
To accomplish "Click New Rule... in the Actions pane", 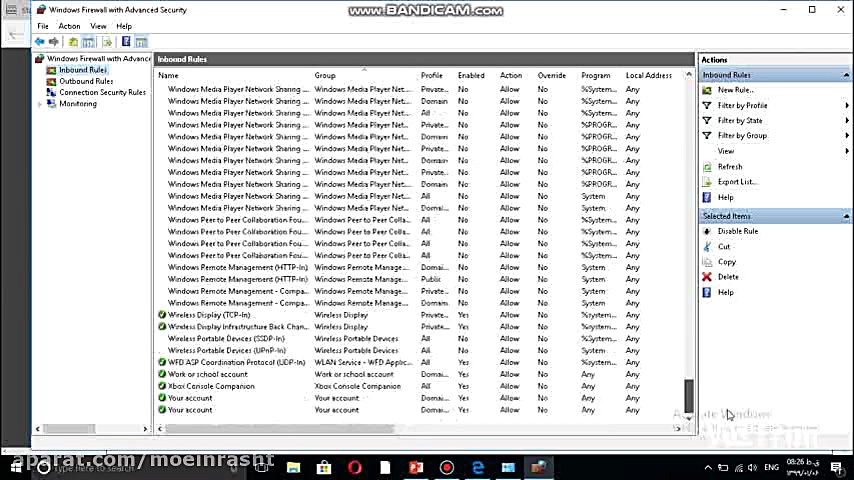I will 735,90.
